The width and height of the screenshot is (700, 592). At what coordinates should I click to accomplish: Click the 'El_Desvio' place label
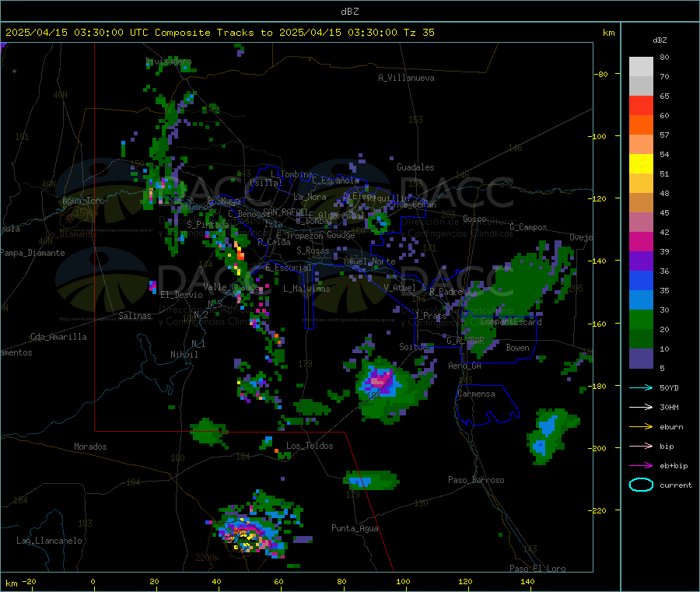(181, 295)
